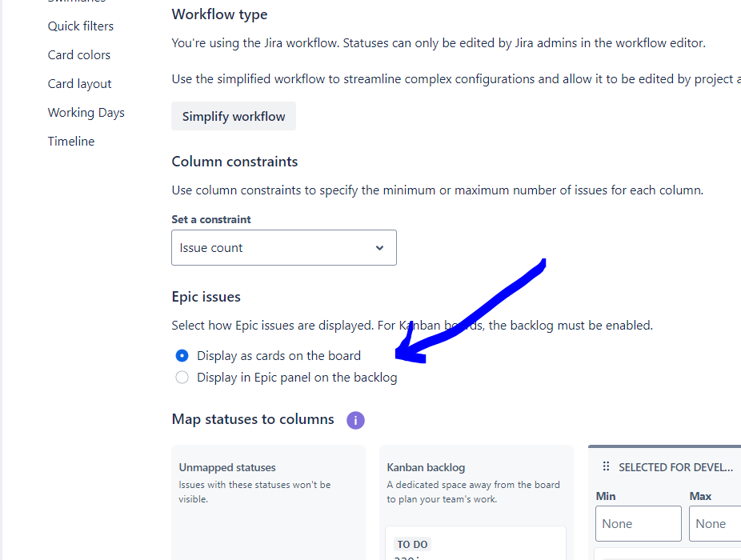Go to Card colors settings
Image resolution: width=741 pixels, height=560 pixels.
(79, 55)
